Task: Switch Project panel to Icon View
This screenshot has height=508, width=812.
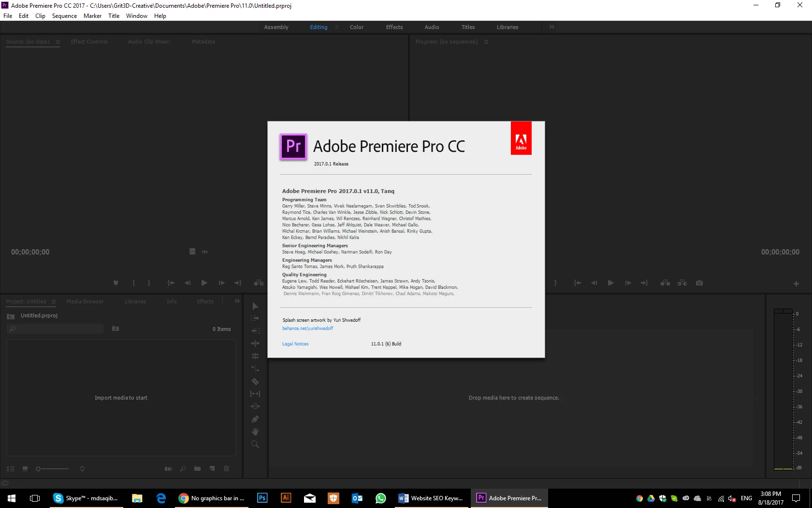Action: (x=25, y=469)
